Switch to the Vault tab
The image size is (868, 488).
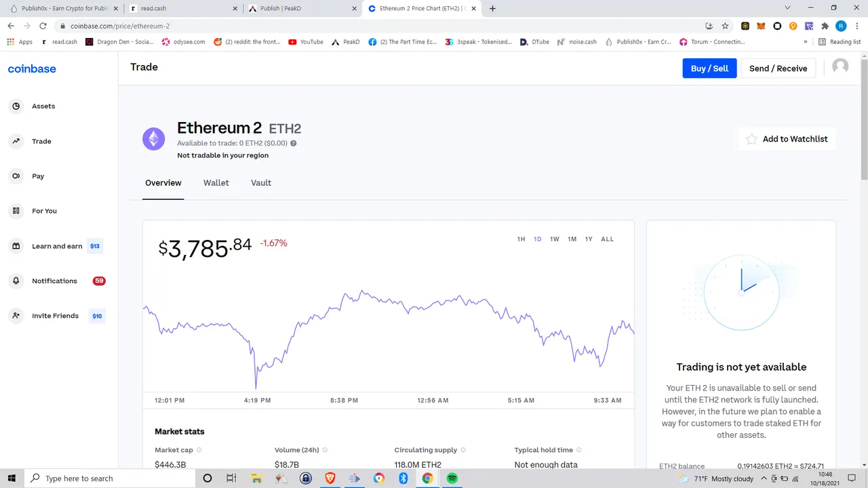[x=261, y=183]
